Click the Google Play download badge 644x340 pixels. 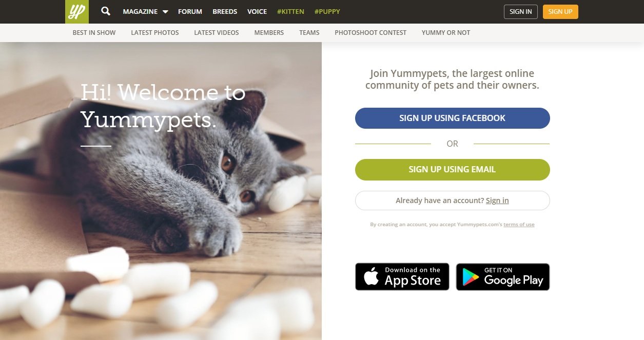point(503,277)
